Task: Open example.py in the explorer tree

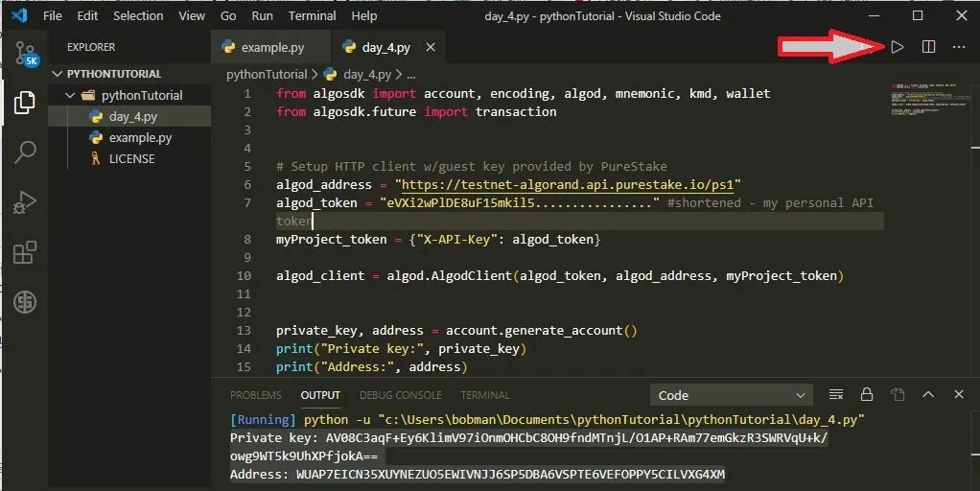Action: coord(130,137)
